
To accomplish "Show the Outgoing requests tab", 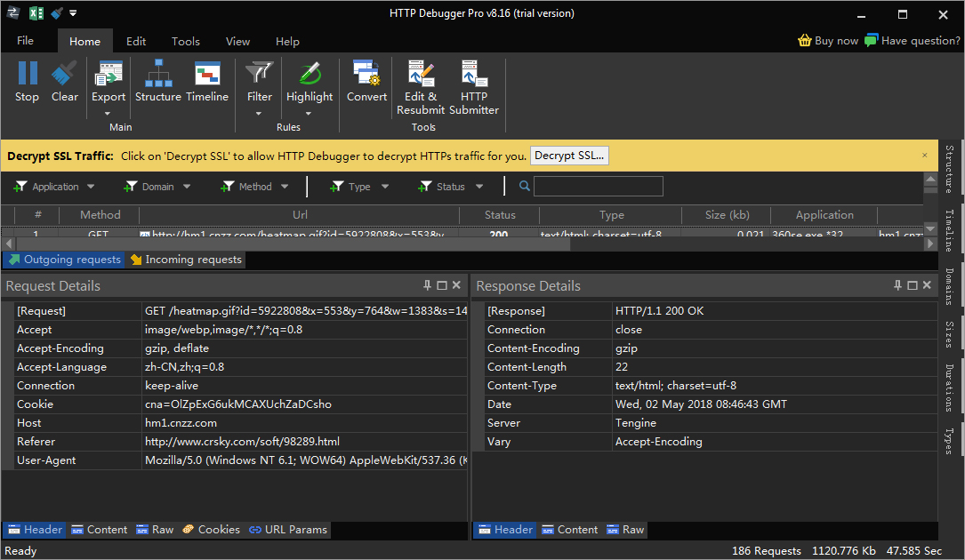I will 64,260.
